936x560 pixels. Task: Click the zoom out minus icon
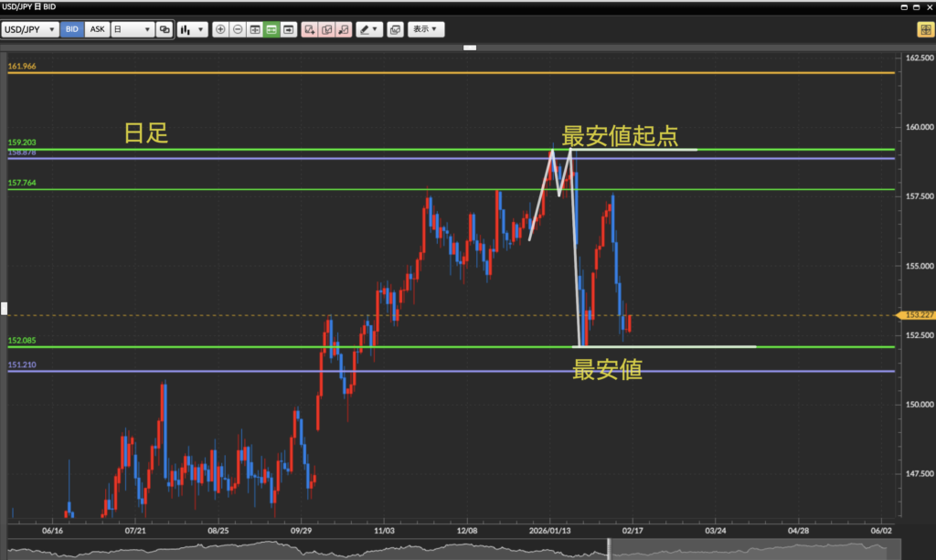click(238, 29)
